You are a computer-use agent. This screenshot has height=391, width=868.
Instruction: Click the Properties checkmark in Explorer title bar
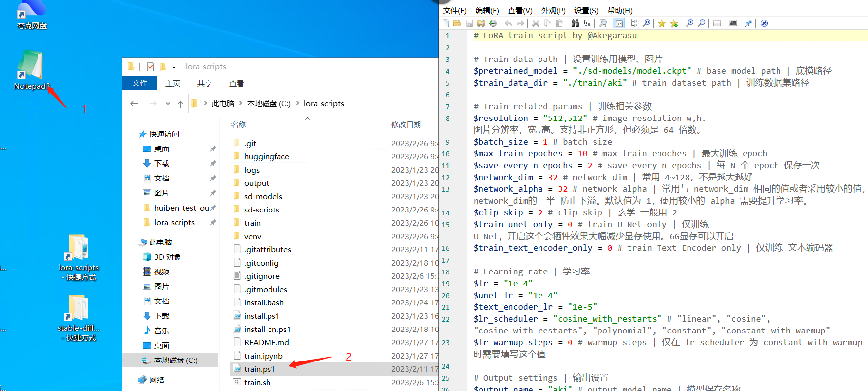click(x=150, y=67)
